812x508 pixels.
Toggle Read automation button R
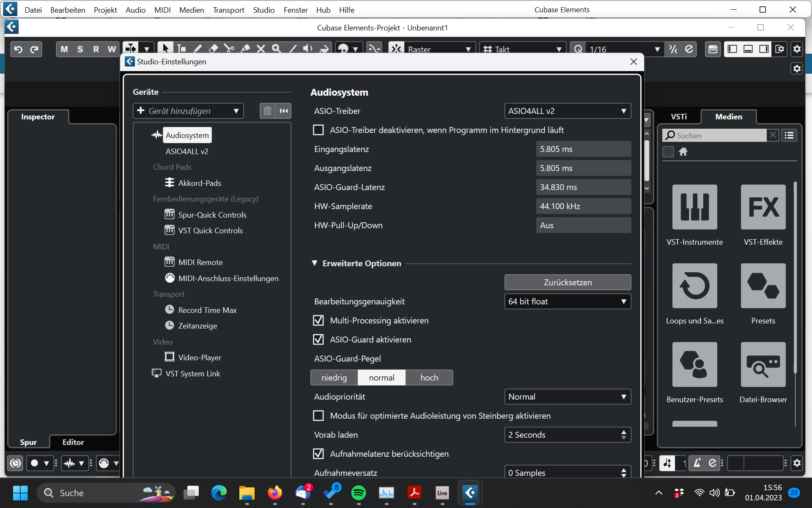tap(96, 49)
